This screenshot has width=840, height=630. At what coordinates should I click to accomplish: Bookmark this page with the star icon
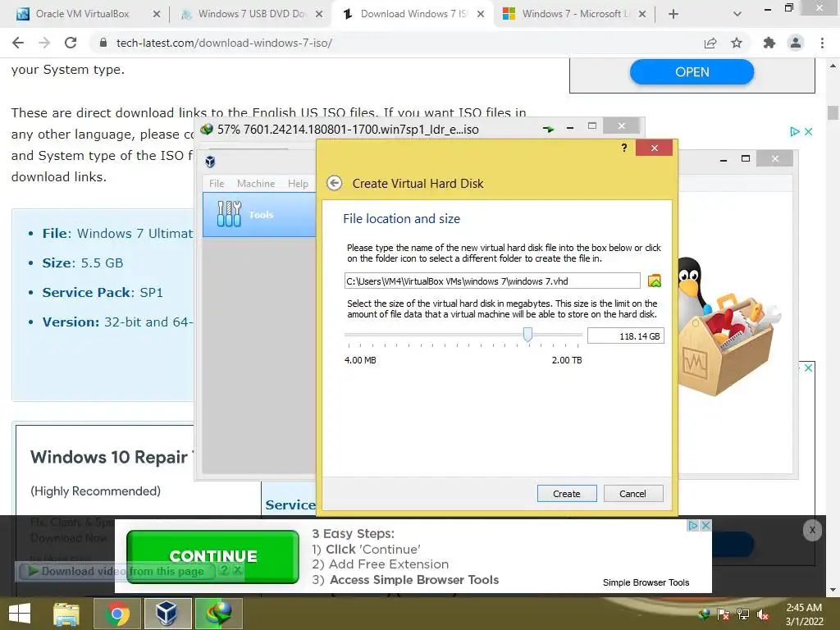click(737, 43)
